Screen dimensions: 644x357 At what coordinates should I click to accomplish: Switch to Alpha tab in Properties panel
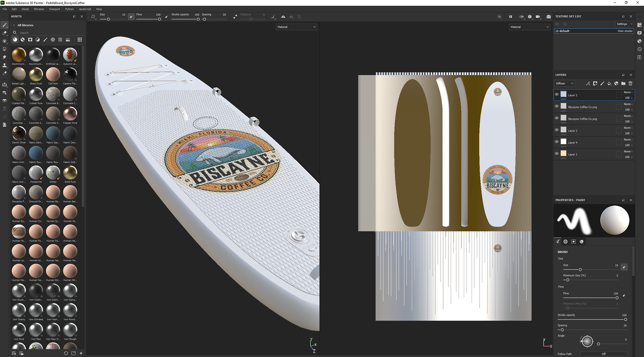point(566,241)
